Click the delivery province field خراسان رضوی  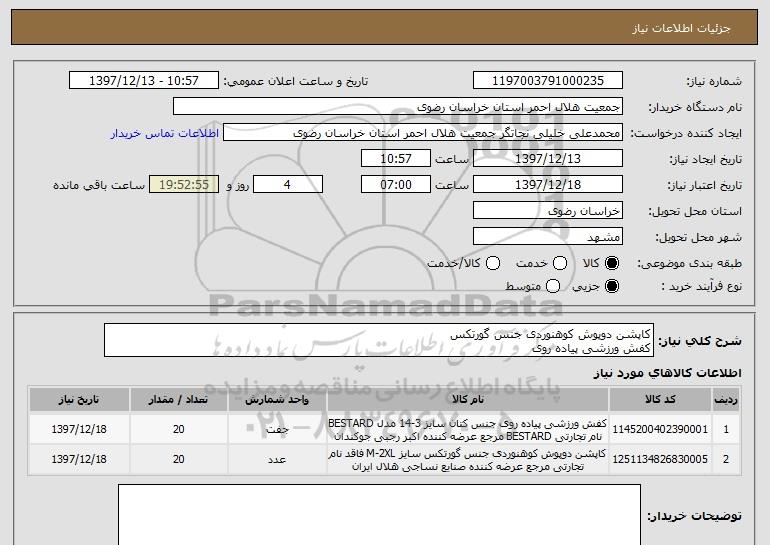pyautogui.click(x=548, y=211)
